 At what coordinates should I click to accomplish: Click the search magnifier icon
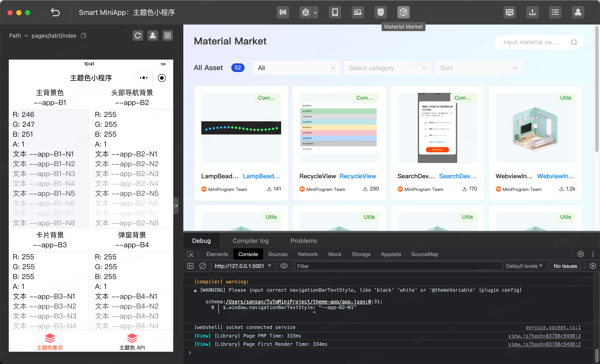(574, 42)
